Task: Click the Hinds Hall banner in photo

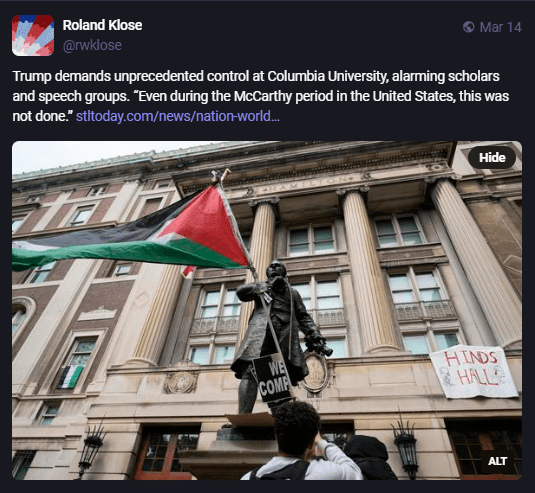Action: click(474, 372)
